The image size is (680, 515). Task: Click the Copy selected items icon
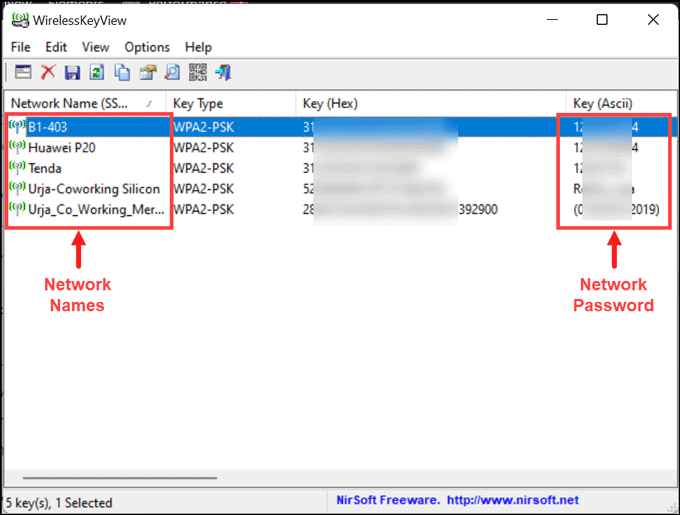[x=122, y=72]
